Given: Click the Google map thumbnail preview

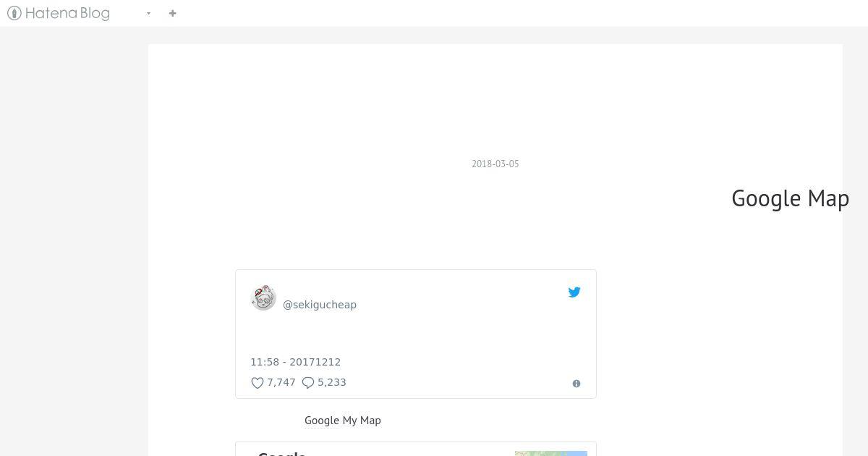Looking at the screenshot, I should 551,453.
